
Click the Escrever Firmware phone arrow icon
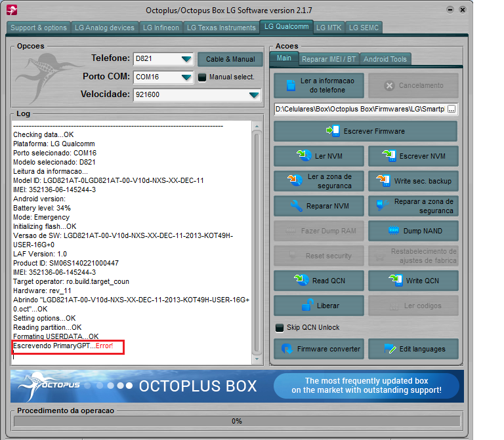(333, 131)
